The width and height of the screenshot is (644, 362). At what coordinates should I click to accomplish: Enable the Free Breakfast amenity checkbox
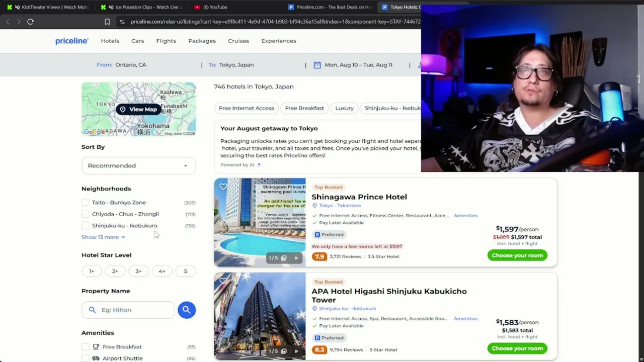coord(86,347)
